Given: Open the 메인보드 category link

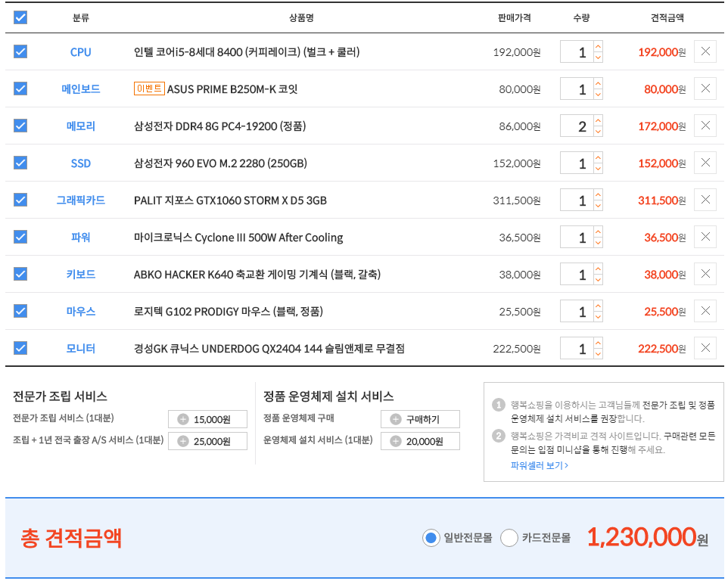Looking at the screenshot, I should tap(81, 89).
